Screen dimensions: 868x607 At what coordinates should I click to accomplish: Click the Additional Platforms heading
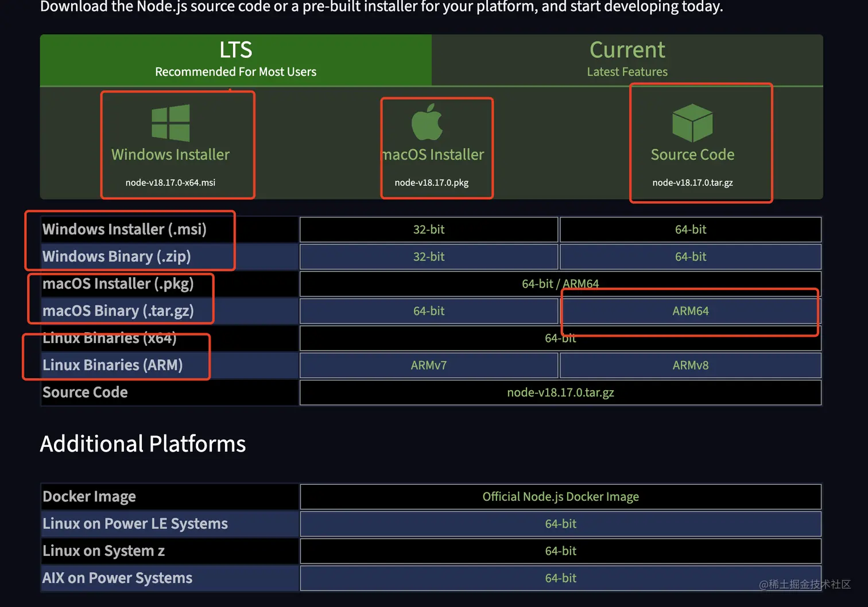click(143, 444)
